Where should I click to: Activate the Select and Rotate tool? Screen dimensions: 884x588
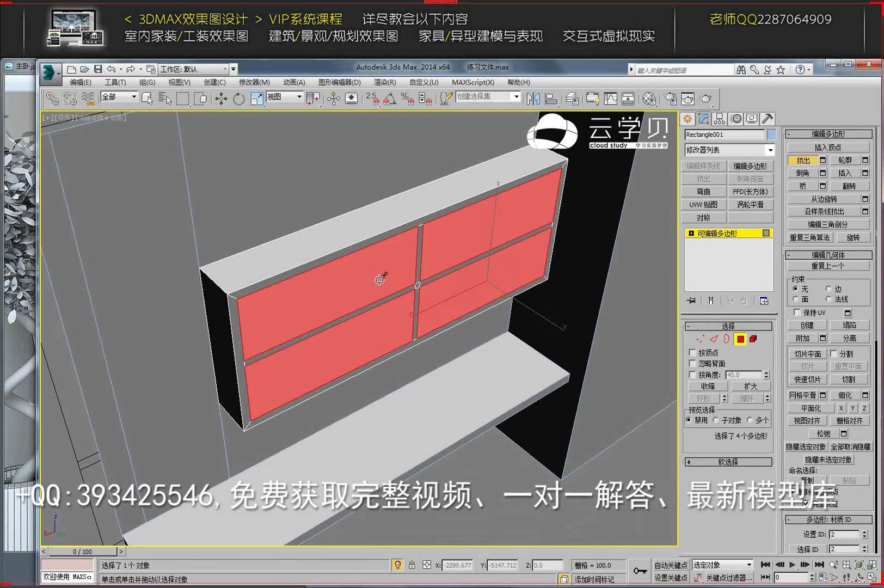pyautogui.click(x=238, y=99)
